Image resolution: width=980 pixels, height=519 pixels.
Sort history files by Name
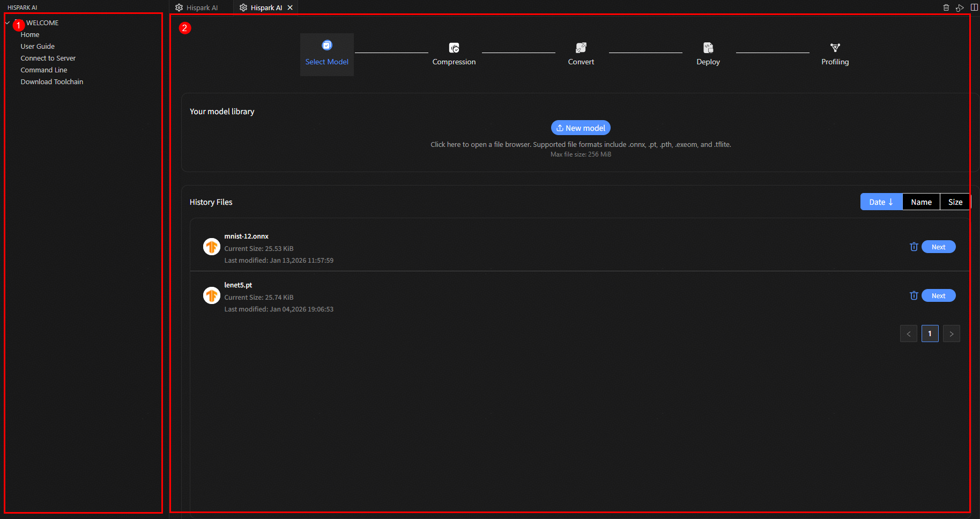[920, 202]
